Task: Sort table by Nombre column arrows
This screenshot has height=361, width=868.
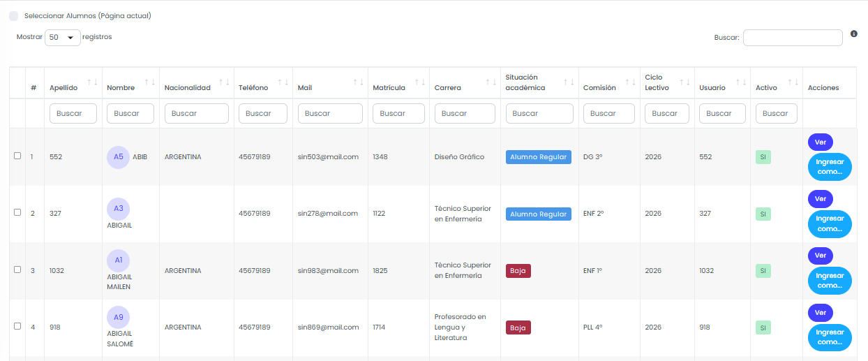Action: click(x=150, y=82)
